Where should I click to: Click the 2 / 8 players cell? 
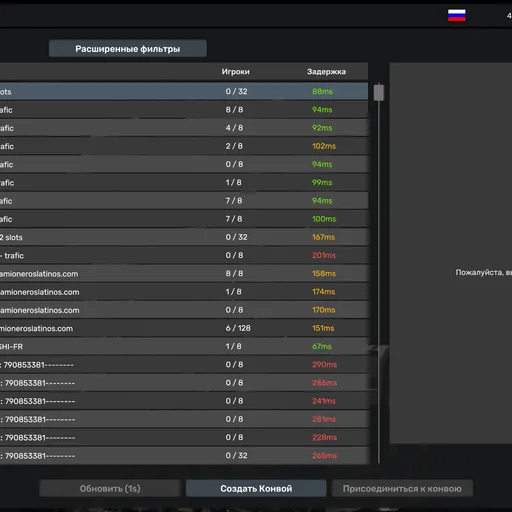234,146
